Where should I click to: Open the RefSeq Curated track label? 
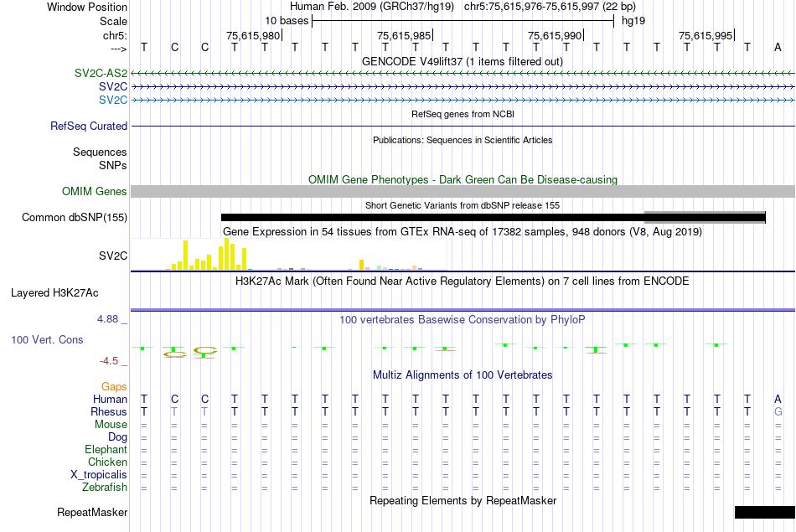88,126
